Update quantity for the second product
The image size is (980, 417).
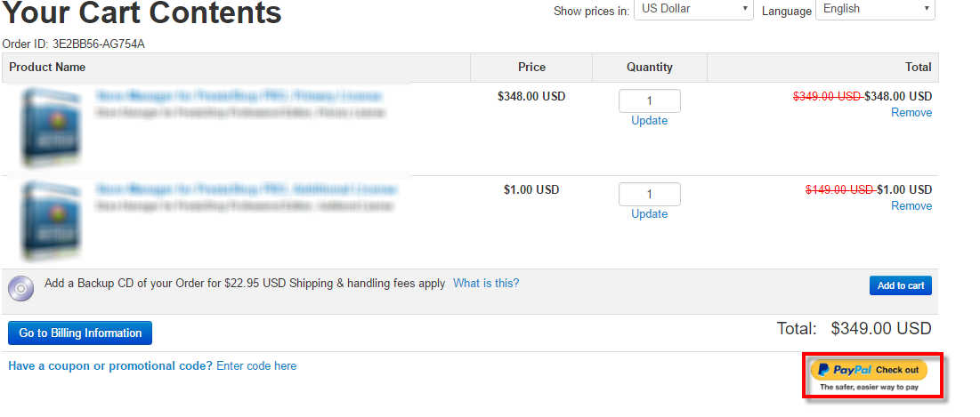tap(650, 213)
